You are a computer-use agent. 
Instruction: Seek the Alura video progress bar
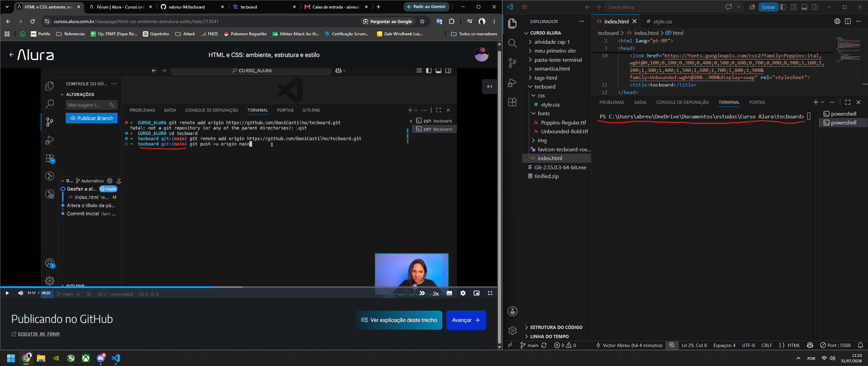(249, 287)
